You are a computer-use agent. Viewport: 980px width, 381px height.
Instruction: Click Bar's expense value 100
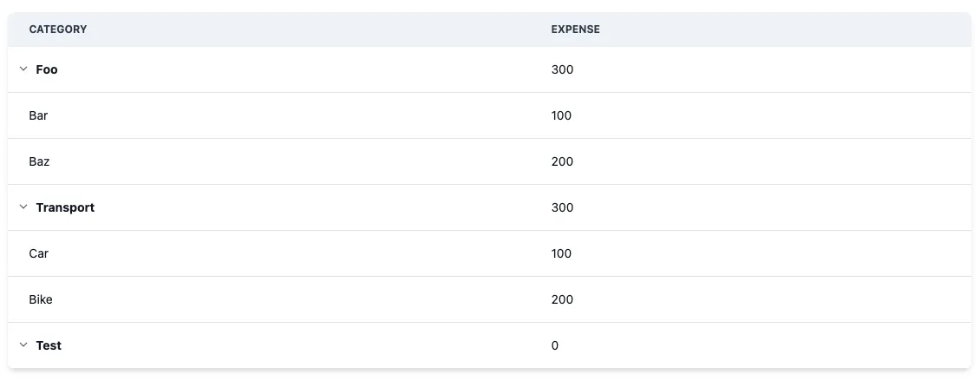pyautogui.click(x=561, y=115)
